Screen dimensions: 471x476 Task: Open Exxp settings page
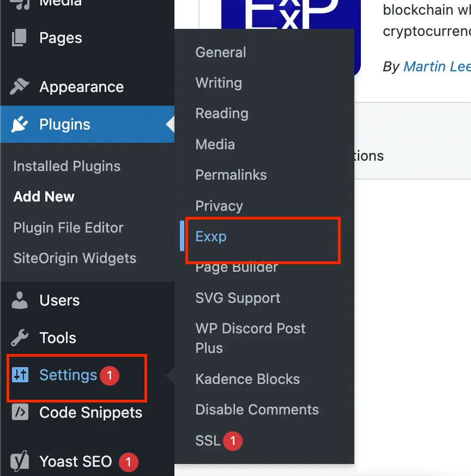(x=211, y=236)
